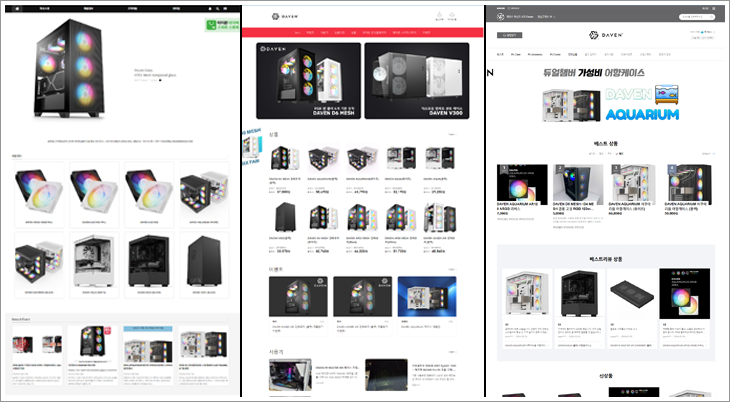Screen dimensions: 730x402
Task: Click the large black PC case hero image on the left page
Action: [68, 68]
